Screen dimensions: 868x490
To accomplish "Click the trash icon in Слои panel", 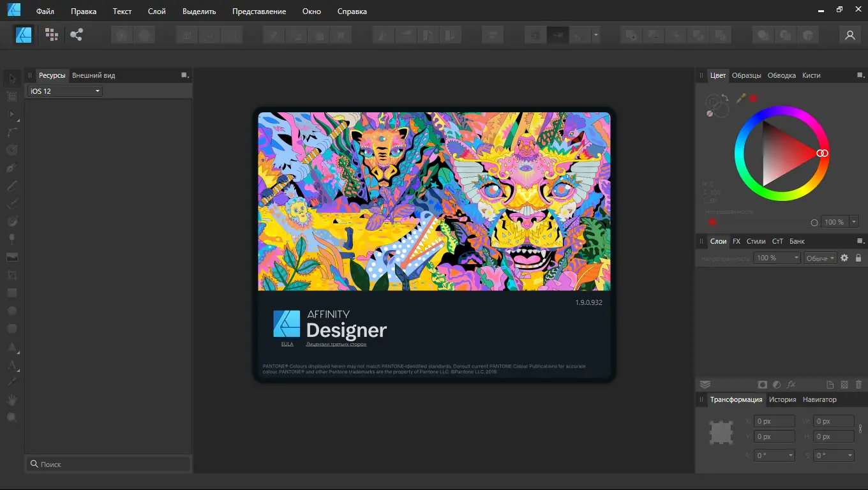I will click(x=858, y=385).
